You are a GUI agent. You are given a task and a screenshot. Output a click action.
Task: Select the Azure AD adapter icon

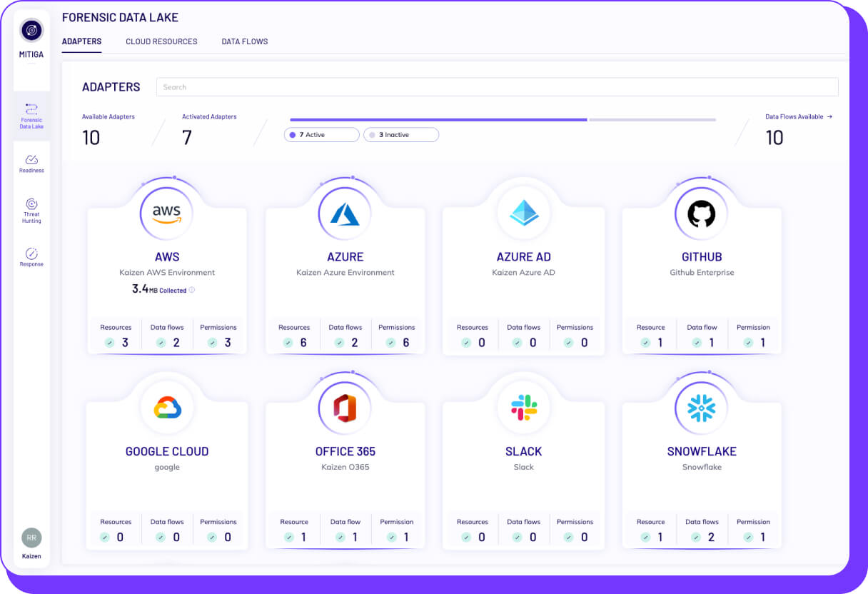(x=523, y=212)
